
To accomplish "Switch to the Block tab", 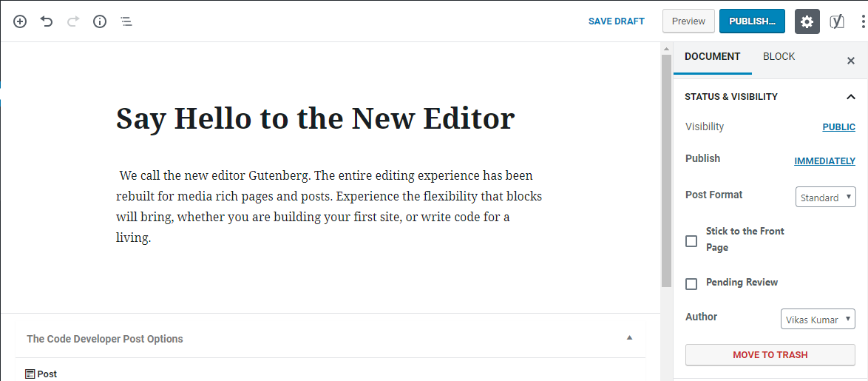I will 779,57.
